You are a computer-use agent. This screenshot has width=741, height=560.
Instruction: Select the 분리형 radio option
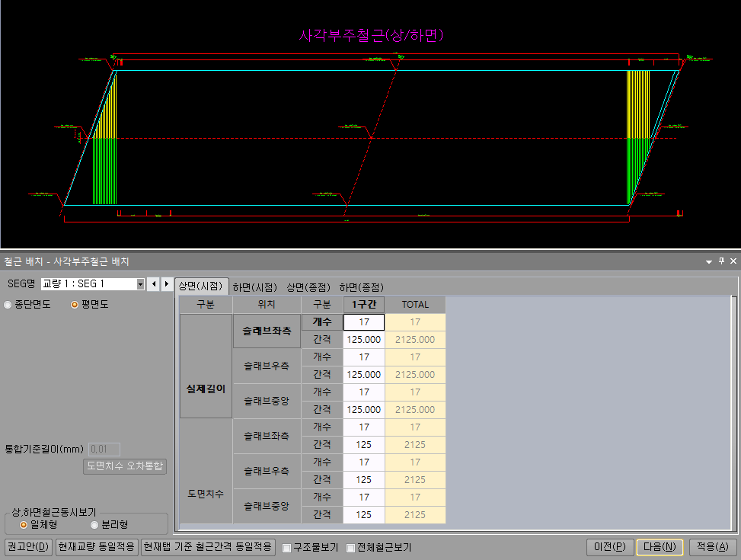[x=94, y=525]
